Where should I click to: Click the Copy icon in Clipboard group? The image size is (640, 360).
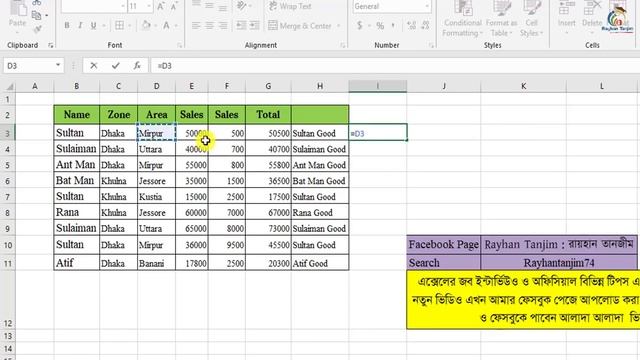coord(36,15)
